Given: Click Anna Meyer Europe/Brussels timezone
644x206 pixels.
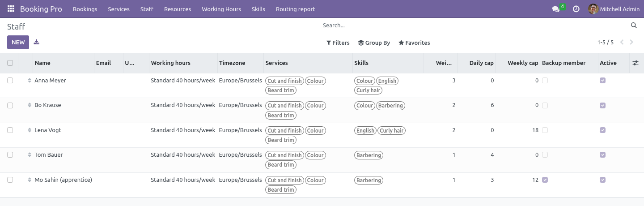Looking at the screenshot, I should [x=240, y=81].
